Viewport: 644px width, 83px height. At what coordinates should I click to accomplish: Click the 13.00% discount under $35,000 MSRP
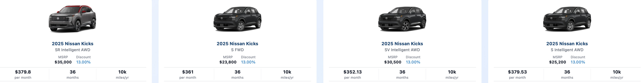(x=83, y=62)
